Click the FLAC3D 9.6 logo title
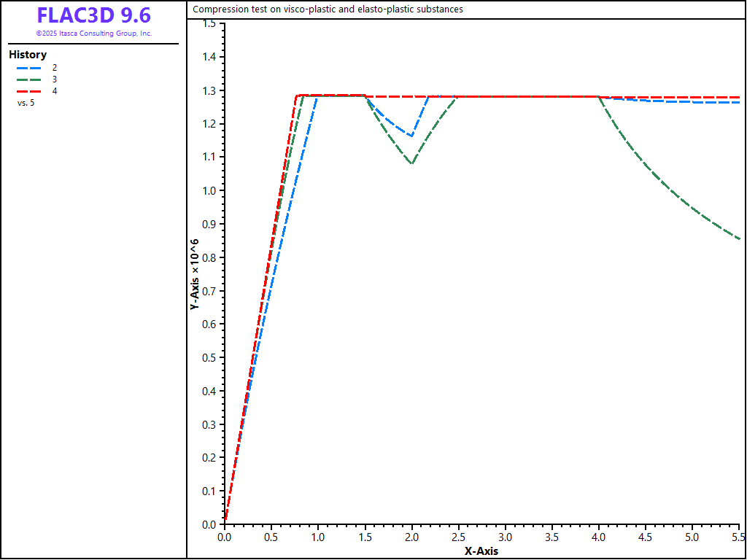Viewport: 747px width, 560px height. click(93, 16)
